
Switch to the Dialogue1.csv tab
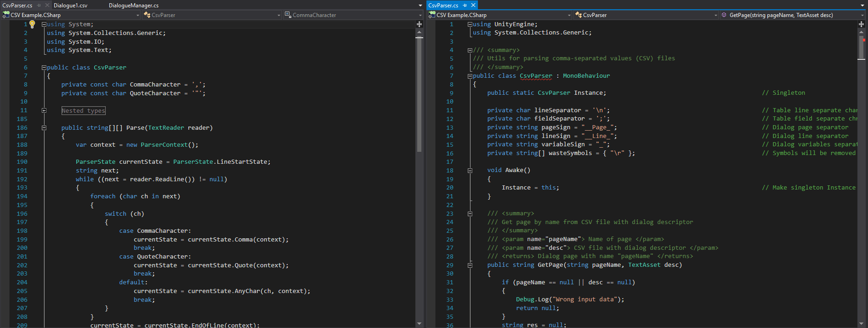[x=70, y=6]
